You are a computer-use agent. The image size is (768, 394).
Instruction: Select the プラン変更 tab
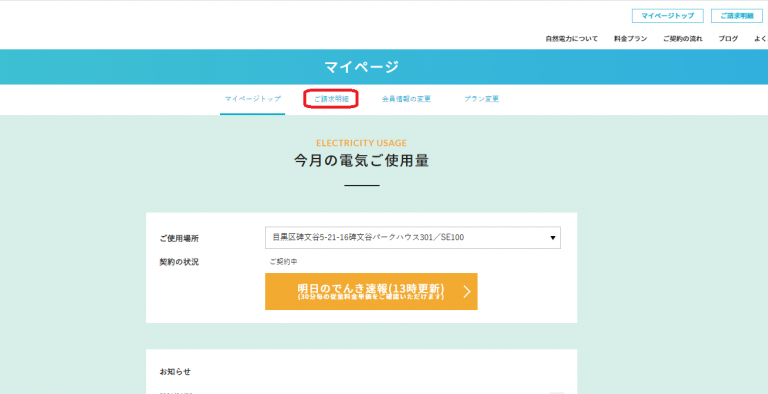pyautogui.click(x=481, y=99)
